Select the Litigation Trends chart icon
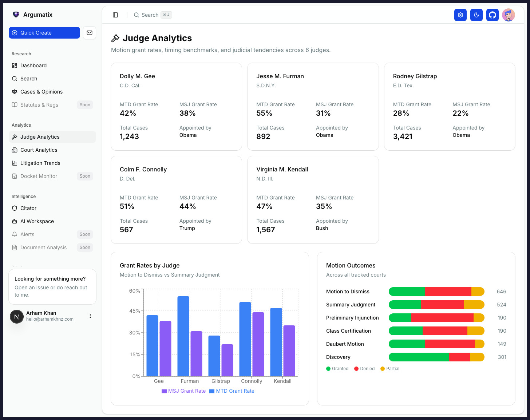The width and height of the screenshot is (530, 420). [x=14, y=163]
